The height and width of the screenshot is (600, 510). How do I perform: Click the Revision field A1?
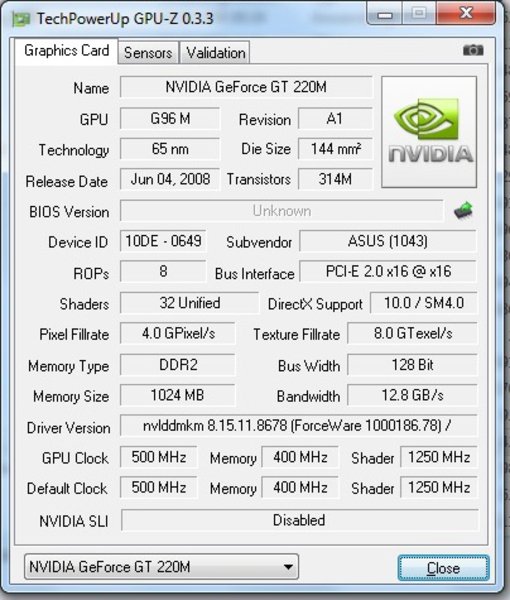point(335,119)
